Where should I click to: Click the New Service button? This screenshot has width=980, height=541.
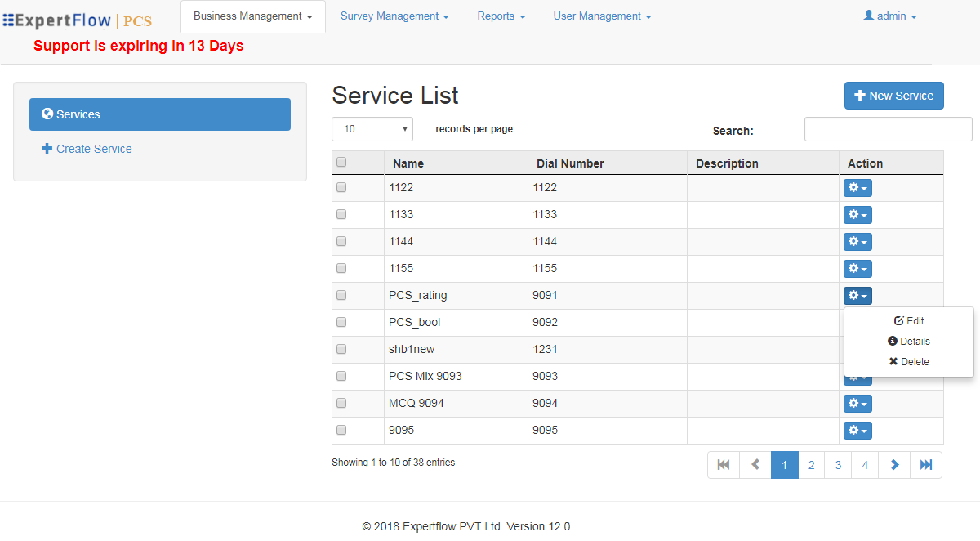893,95
